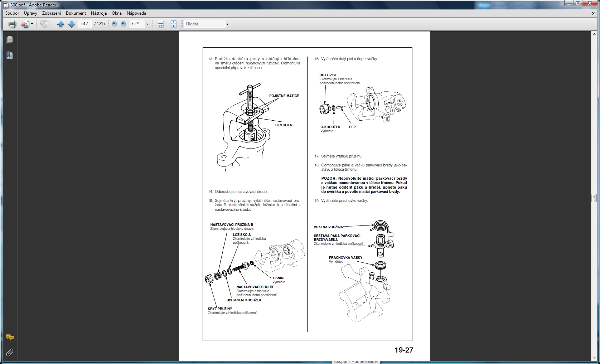Fit one full page icon
This screenshot has width=600, height=364.
pyautogui.click(x=173, y=24)
